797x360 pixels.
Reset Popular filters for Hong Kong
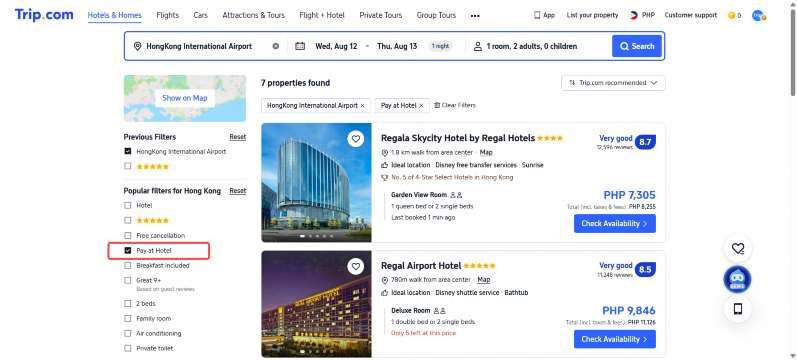point(237,191)
